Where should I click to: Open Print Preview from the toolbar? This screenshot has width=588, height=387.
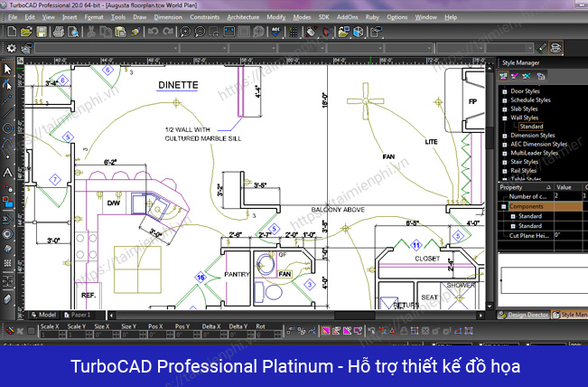pyautogui.click(x=73, y=32)
